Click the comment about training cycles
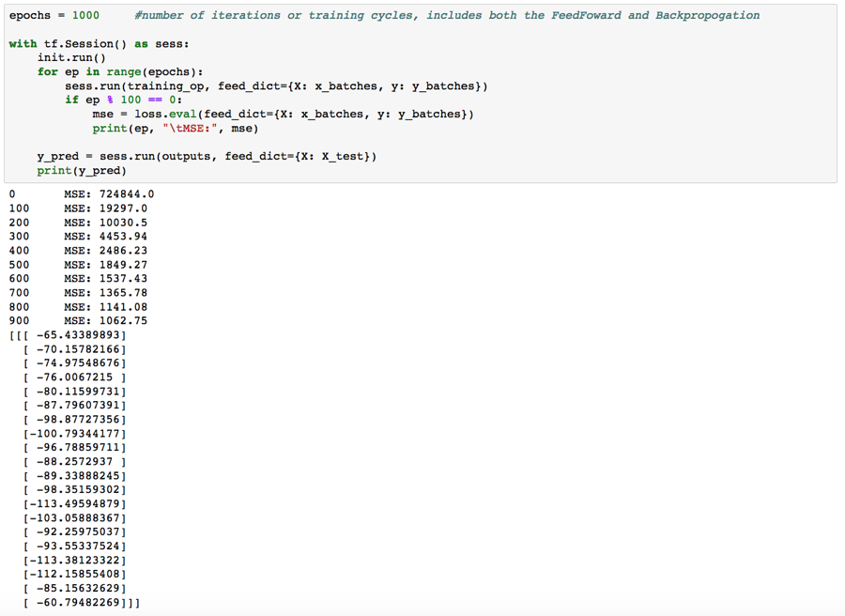Viewport: 845px width, 616px height. pos(447,15)
